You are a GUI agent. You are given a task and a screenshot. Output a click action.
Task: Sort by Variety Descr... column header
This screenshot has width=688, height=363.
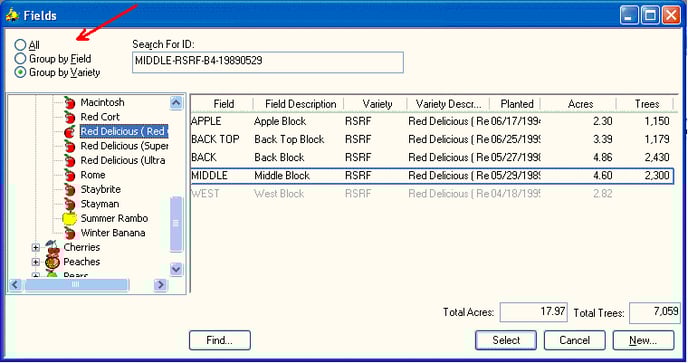pos(448,104)
